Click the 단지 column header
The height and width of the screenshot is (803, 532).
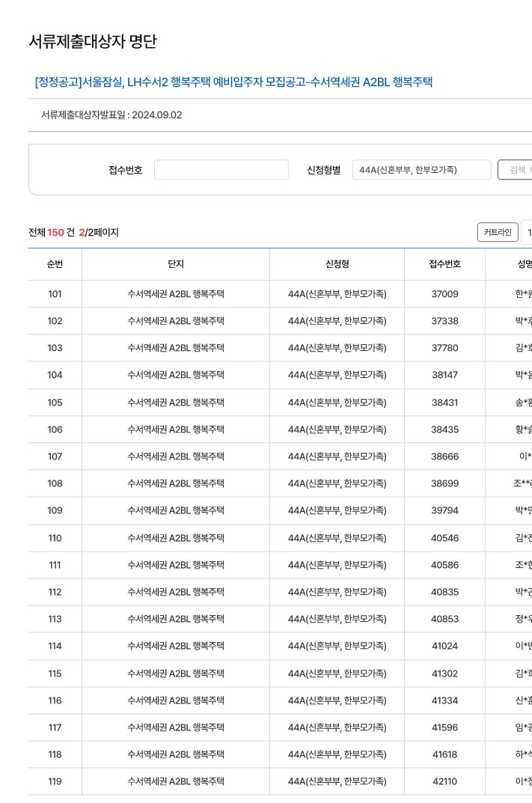pos(176,263)
